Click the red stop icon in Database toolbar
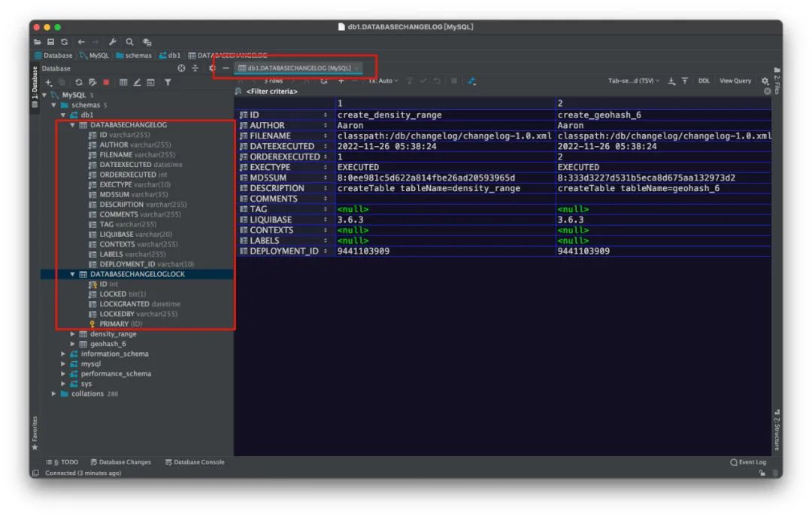 pyautogui.click(x=106, y=83)
